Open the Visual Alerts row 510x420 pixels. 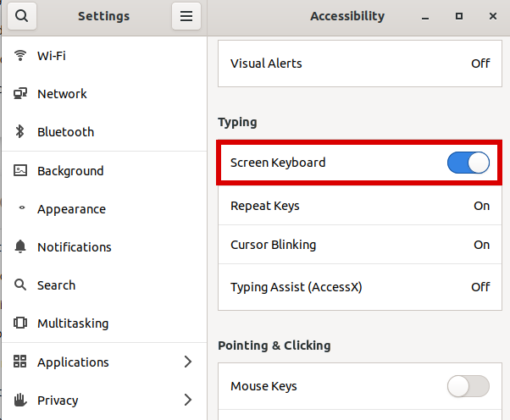click(x=360, y=64)
